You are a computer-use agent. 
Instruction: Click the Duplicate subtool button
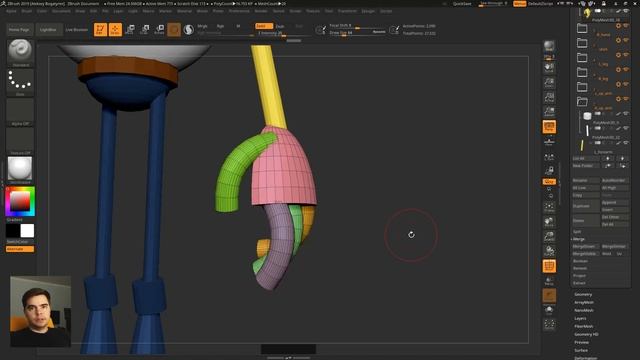tap(586, 206)
